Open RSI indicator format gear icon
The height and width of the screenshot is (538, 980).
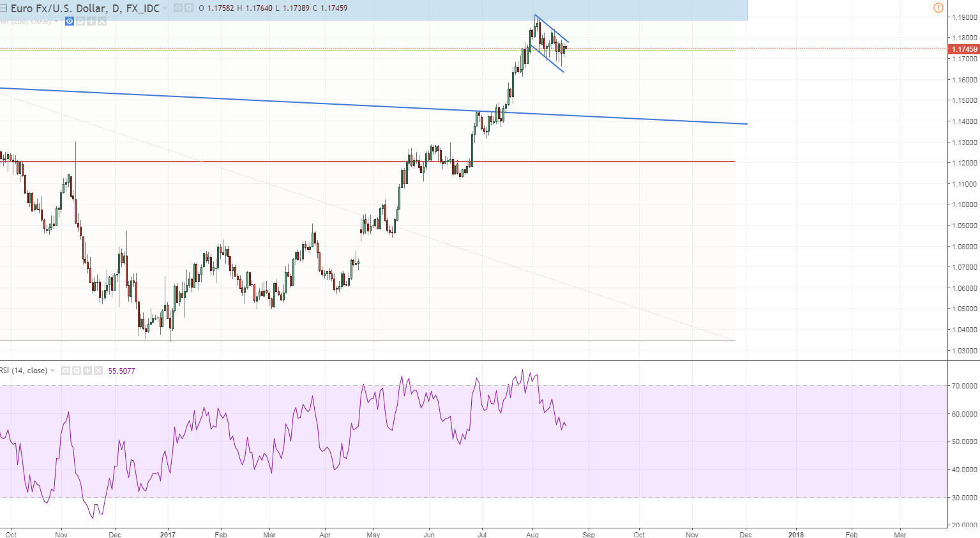tap(77, 371)
